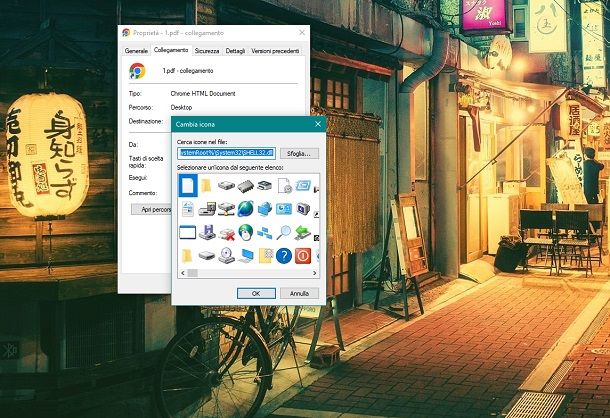Select the globe with mouse icon

(x=245, y=232)
